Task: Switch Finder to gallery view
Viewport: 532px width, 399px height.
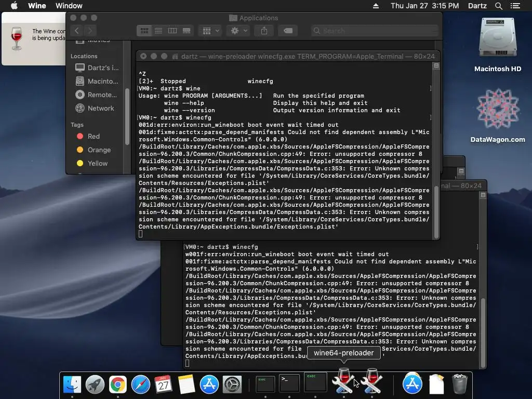Action: [x=187, y=31]
